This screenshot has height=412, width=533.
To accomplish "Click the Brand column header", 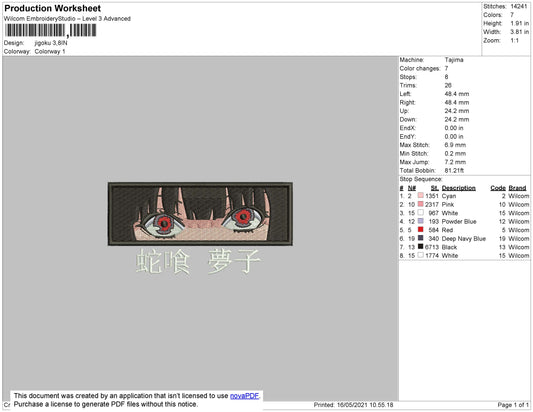I will (517, 188).
